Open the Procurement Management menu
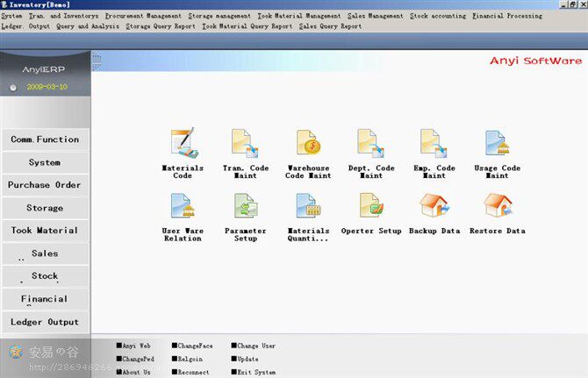The height and width of the screenshot is (378, 588). click(143, 16)
